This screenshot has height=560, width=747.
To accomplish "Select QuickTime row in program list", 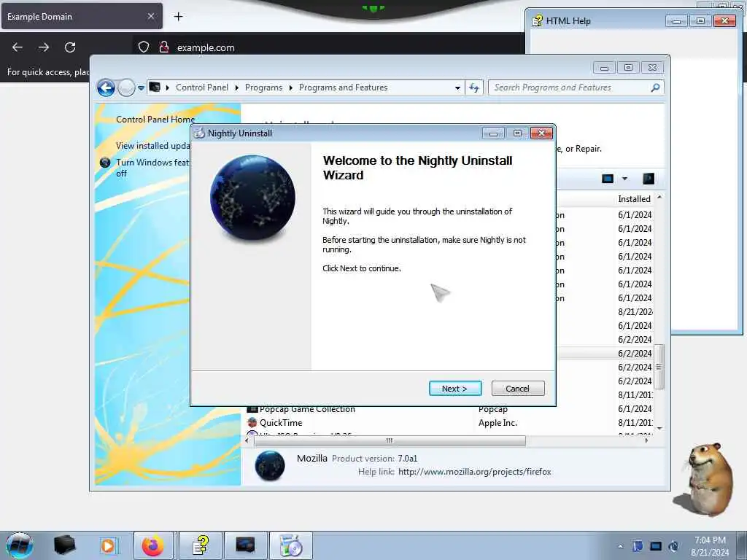I will point(448,423).
